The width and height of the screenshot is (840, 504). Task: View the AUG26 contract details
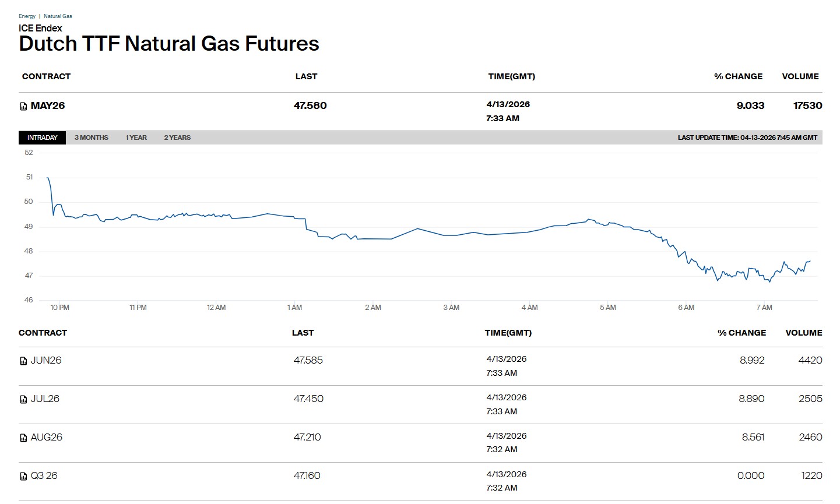point(47,437)
